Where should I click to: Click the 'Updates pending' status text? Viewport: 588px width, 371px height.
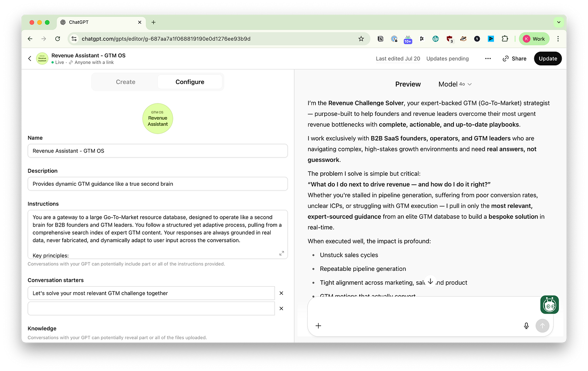(447, 59)
